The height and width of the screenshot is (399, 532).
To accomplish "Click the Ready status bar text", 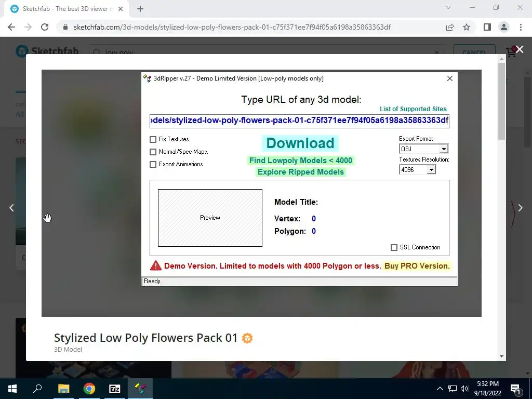I will [x=153, y=281].
